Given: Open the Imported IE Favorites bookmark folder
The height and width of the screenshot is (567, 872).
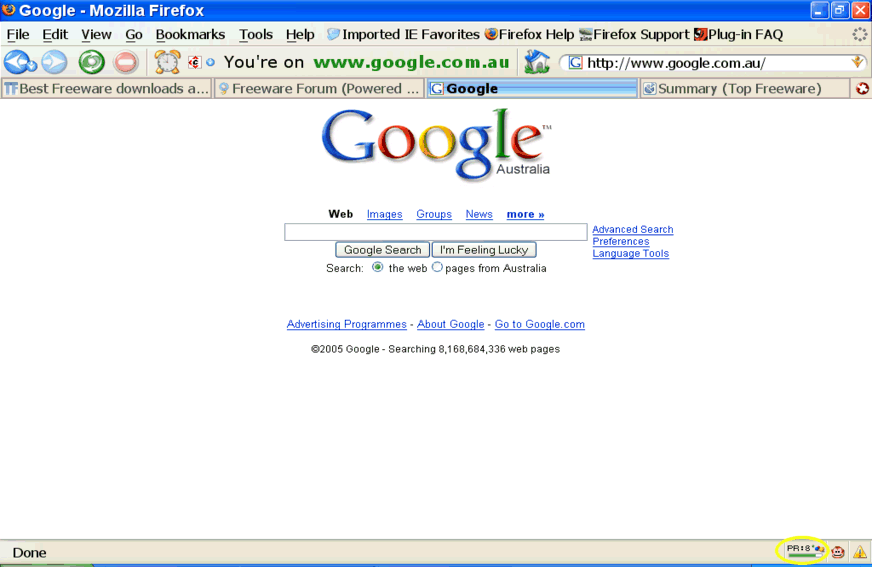Looking at the screenshot, I should tap(403, 34).
